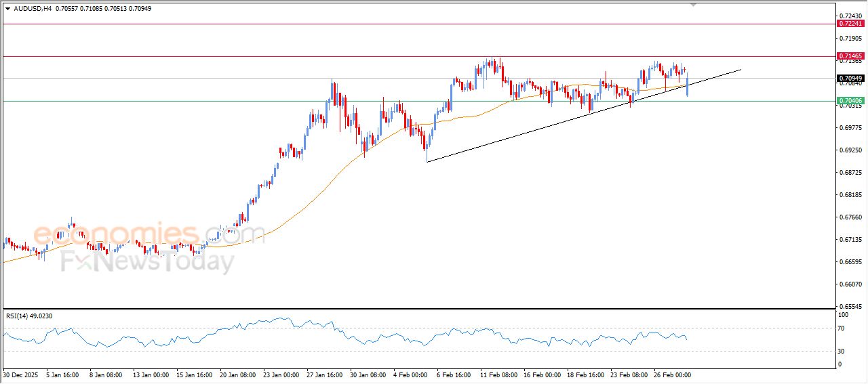
Task: Click the RSI 30 level label
Action: 843,351
